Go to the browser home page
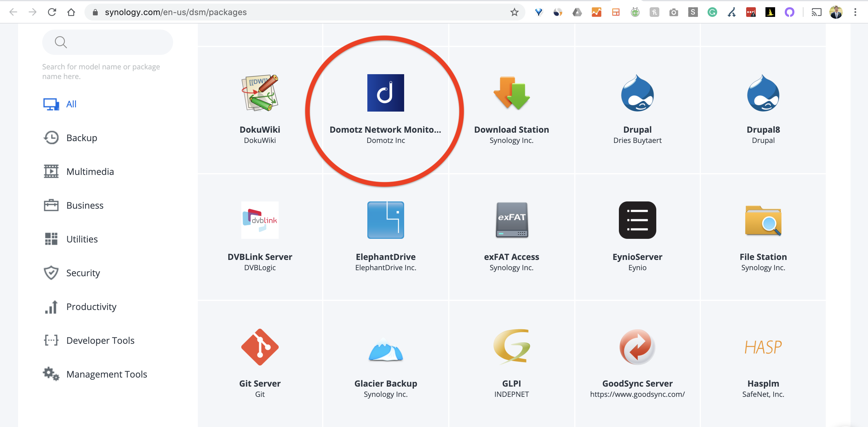The image size is (868, 427). point(71,12)
